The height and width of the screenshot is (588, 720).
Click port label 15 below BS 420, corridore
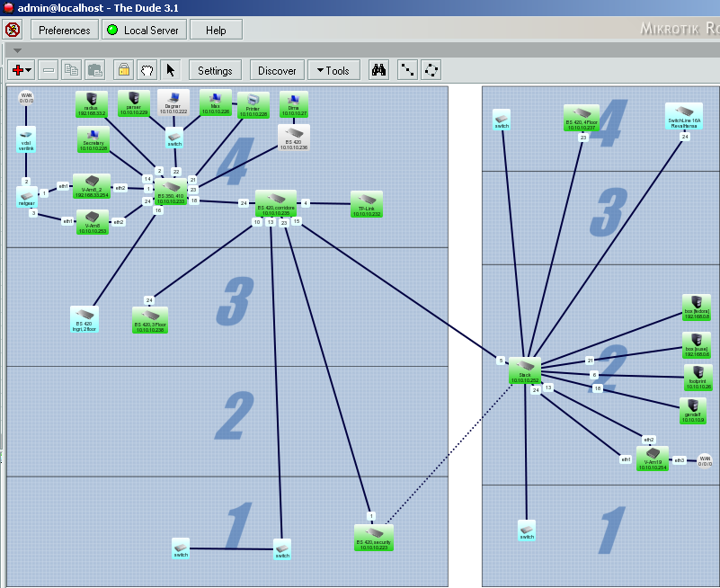[297, 221]
